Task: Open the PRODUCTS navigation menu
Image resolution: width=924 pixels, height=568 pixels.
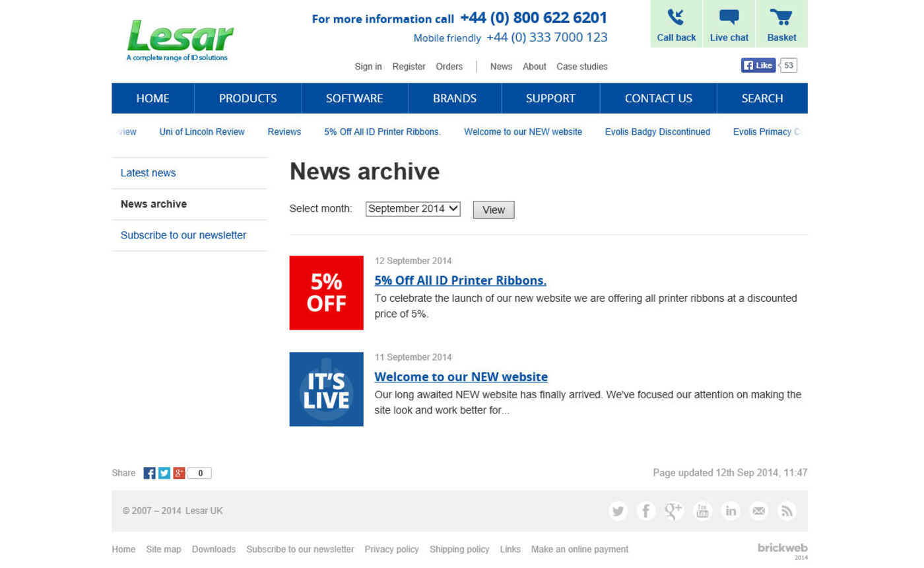Action: [x=247, y=98]
